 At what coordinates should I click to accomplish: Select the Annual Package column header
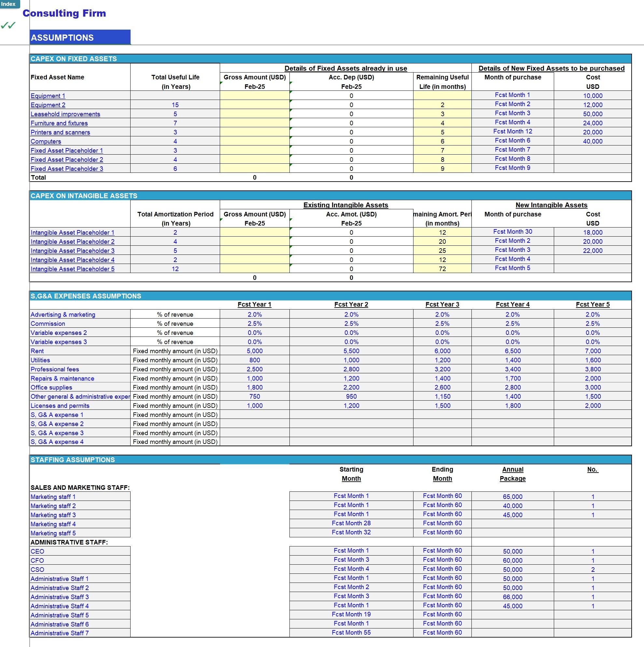click(x=513, y=474)
